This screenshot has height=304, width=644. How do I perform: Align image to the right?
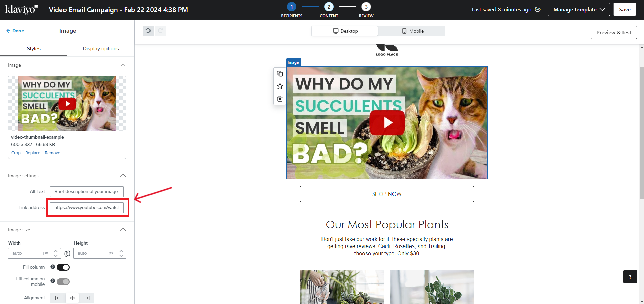pos(87,298)
